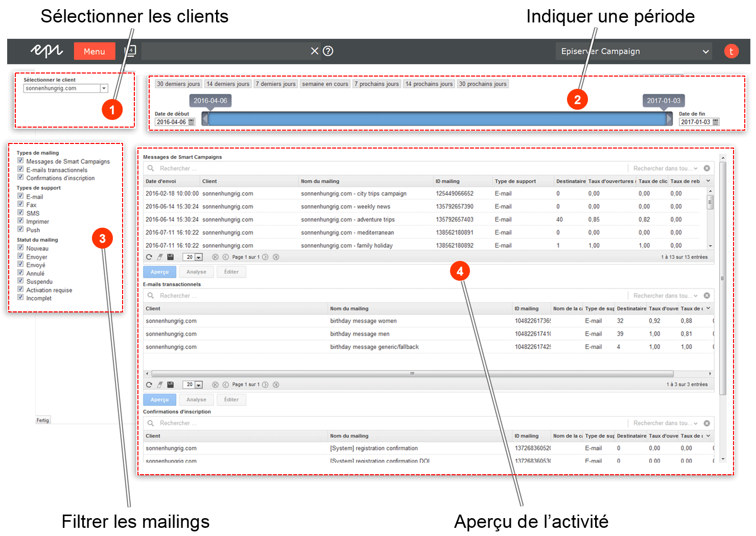Uncheck the SMS support type
Screen dimensions: 756x536
pos(20,212)
